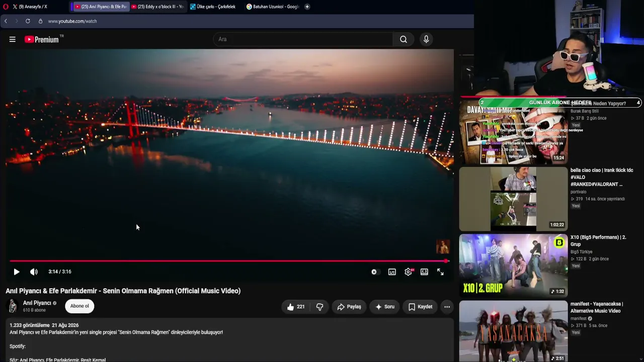
Task: Reload the current page
Action: [x=28, y=21]
